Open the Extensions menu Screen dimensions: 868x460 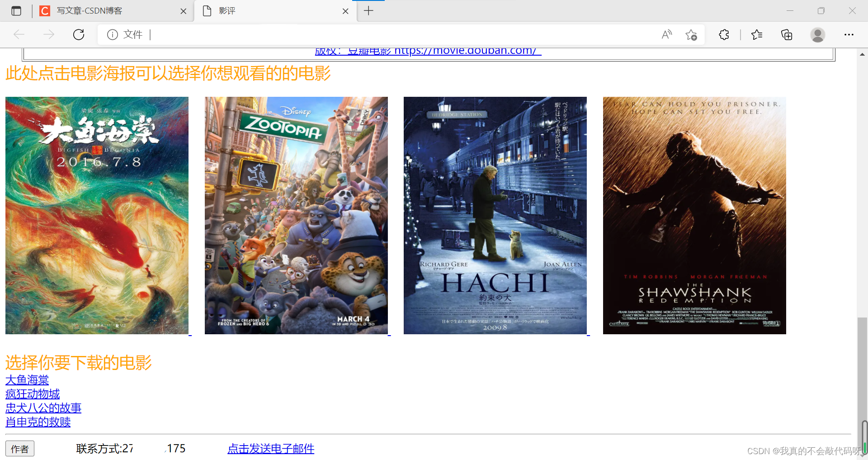coord(724,34)
